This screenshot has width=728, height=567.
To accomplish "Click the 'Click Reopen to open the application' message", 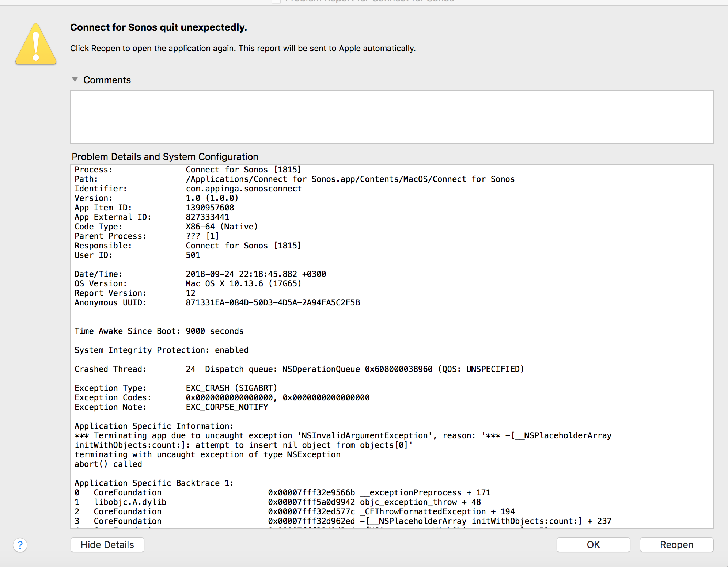I will (x=243, y=48).
